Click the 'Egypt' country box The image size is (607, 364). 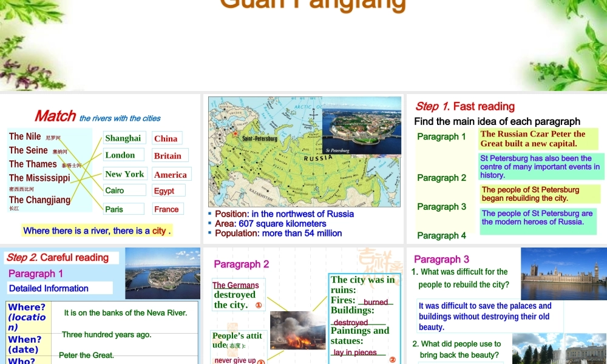tap(168, 190)
